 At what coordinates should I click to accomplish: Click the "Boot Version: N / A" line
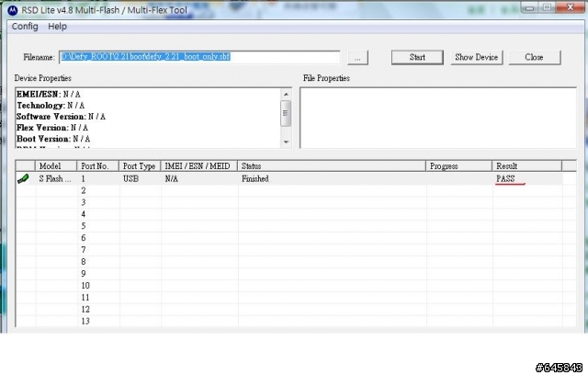53,139
